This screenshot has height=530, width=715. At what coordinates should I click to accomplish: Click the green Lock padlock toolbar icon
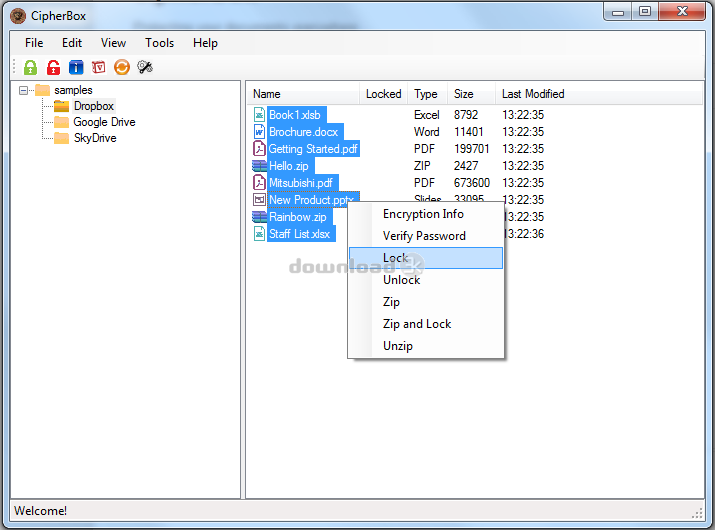[x=30, y=67]
